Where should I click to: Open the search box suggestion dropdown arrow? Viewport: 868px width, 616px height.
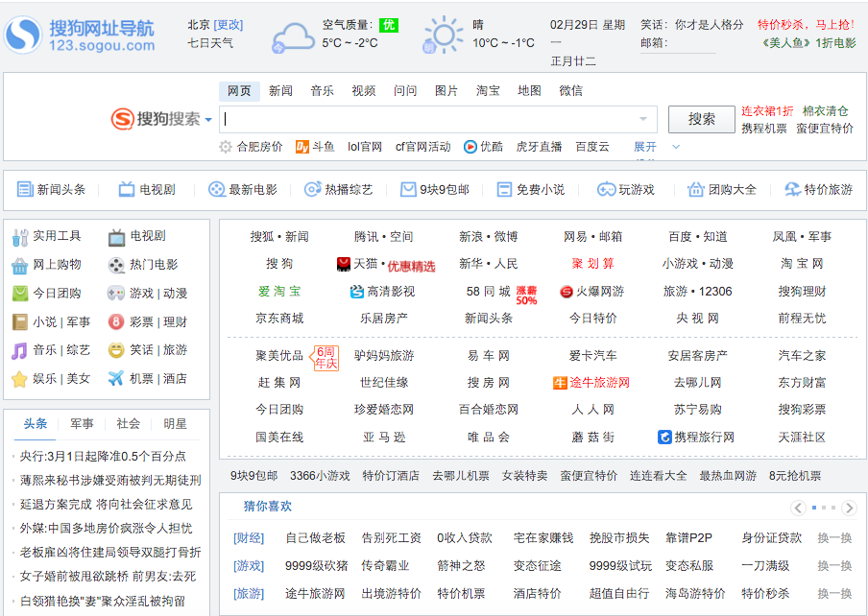click(x=643, y=119)
